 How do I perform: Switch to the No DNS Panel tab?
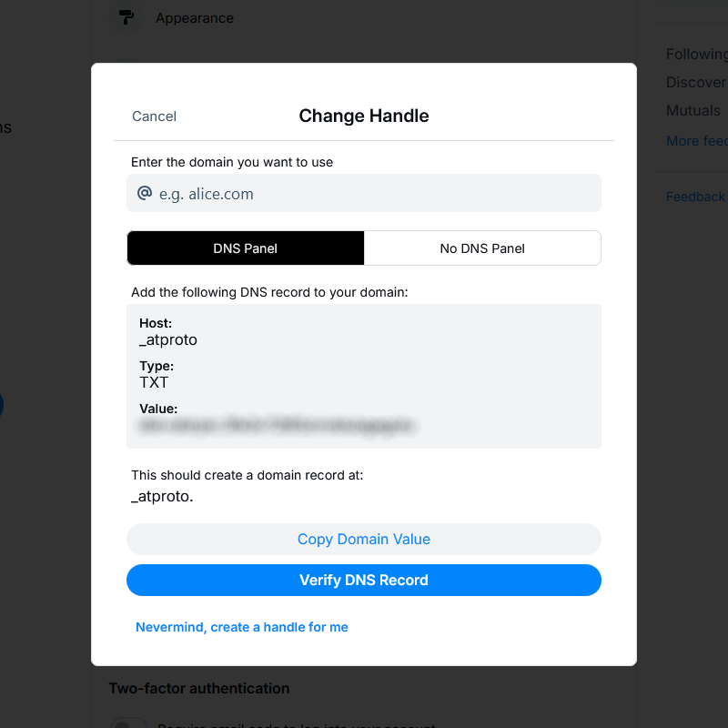pos(482,248)
